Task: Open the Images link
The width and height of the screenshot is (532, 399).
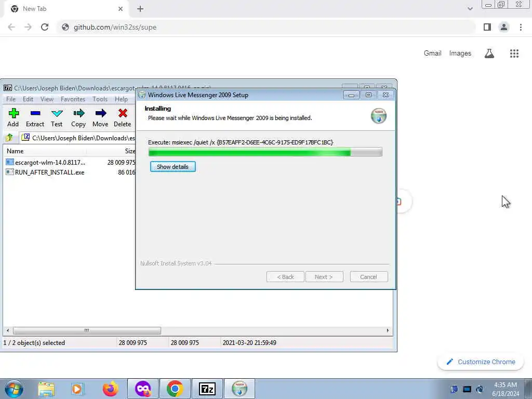Action: [460, 54]
